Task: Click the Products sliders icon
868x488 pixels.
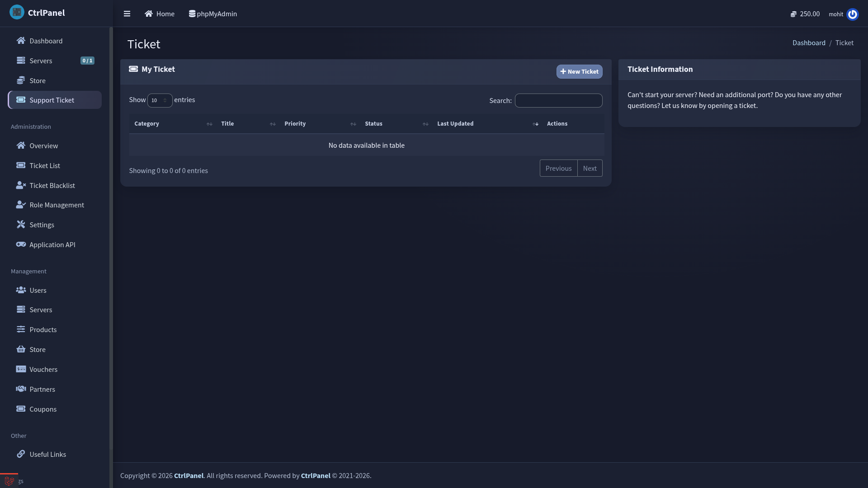Action: (21, 329)
